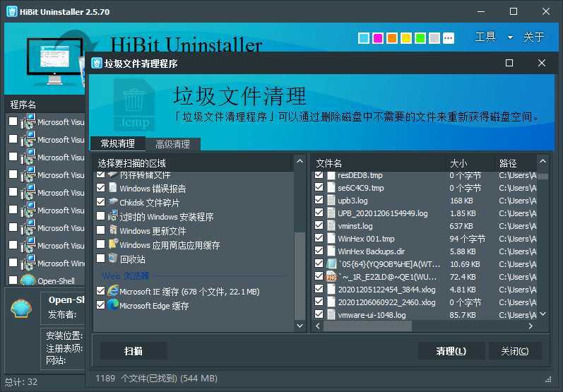The width and height of the screenshot is (563, 392).
Task: Uncheck the upb3.log file checkbox
Action: click(319, 200)
